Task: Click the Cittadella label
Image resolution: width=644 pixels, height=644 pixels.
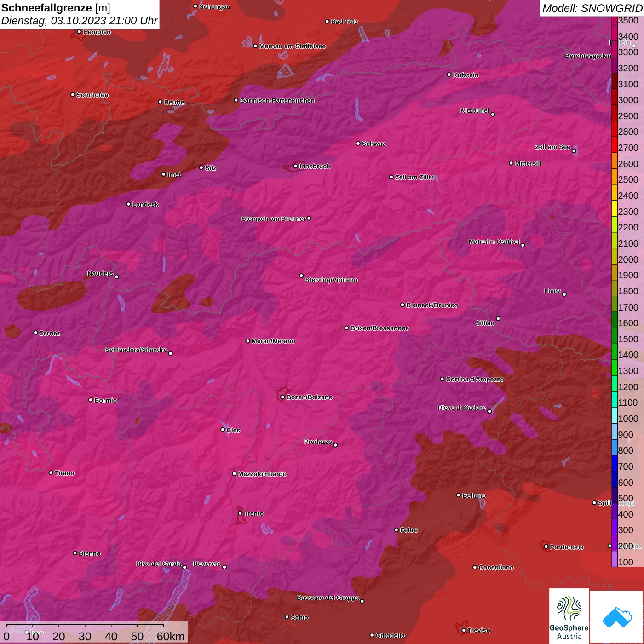Action: click(x=390, y=635)
